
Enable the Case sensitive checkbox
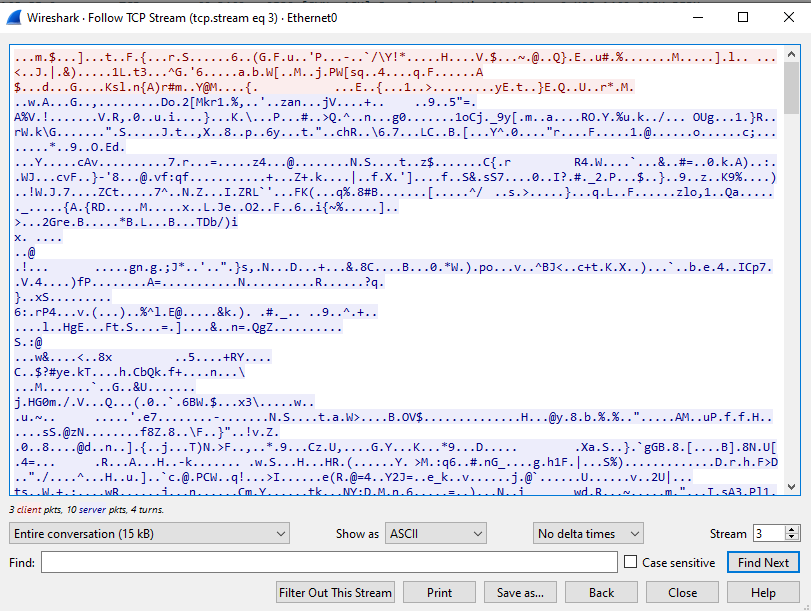pyautogui.click(x=630, y=563)
